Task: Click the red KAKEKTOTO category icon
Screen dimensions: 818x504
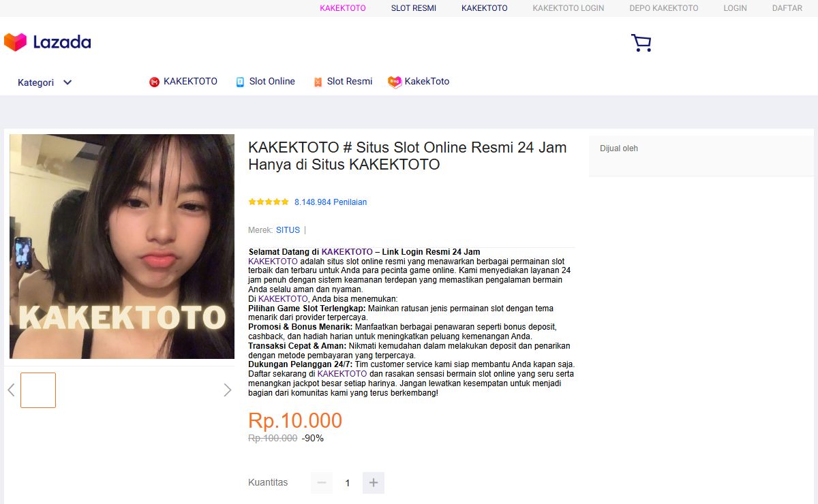Action: (154, 82)
